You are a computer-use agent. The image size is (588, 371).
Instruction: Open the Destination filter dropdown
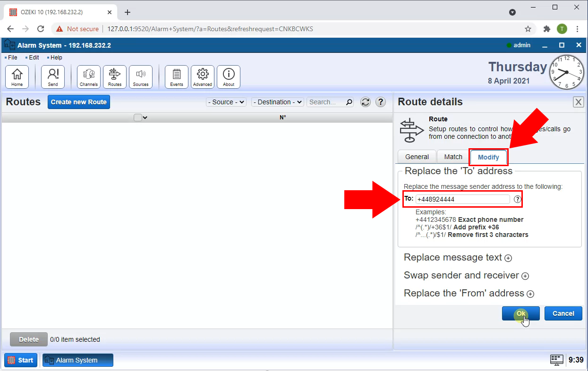pyautogui.click(x=277, y=102)
